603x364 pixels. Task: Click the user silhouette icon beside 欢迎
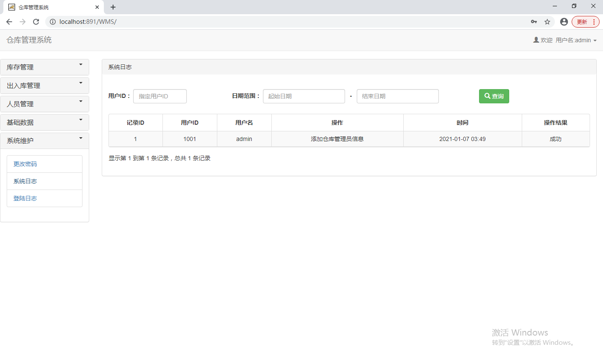pyautogui.click(x=536, y=40)
